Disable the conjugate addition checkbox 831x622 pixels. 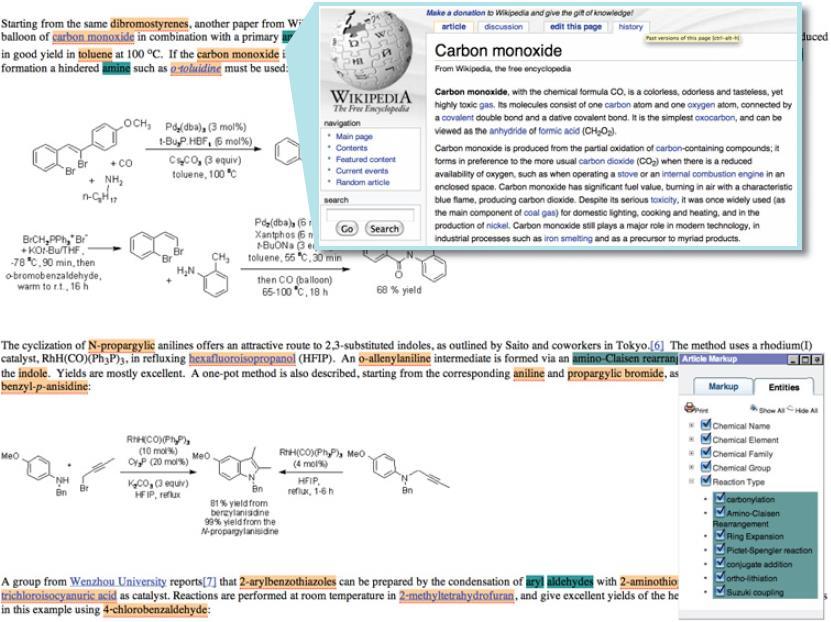720,563
